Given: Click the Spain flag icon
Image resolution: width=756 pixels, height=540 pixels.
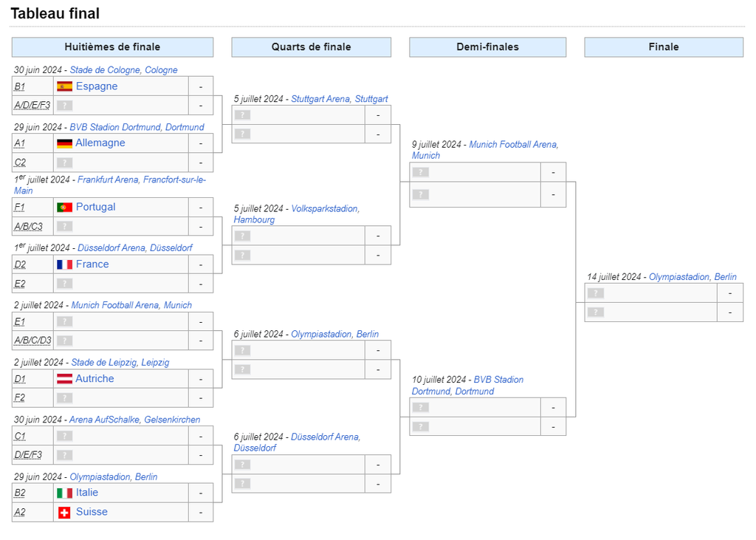Looking at the screenshot, I should (65, 86).
